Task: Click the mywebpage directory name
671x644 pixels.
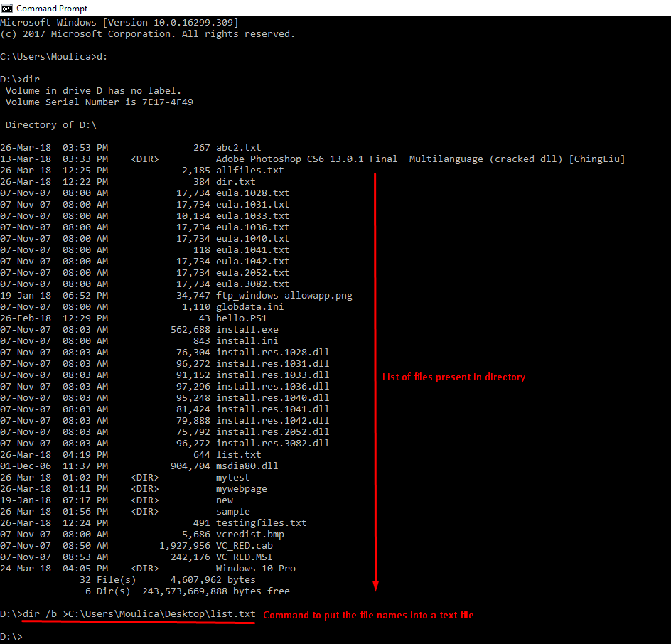Action: point(242,488)
